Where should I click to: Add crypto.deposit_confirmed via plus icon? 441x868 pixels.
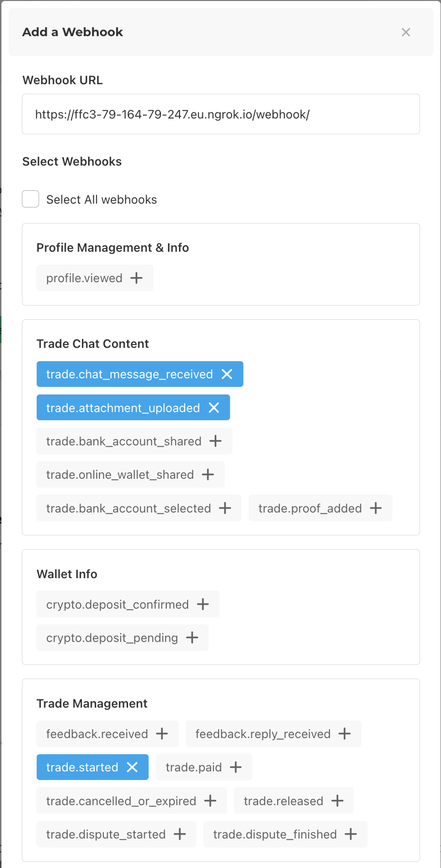coord(203,604)
